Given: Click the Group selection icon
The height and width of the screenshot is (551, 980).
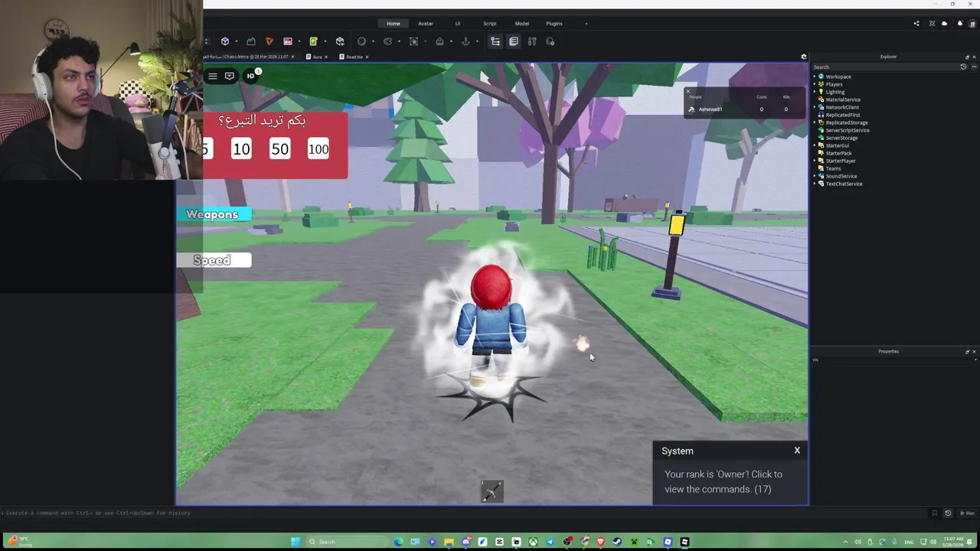Looking at the screenshot, I should (413, 41).
